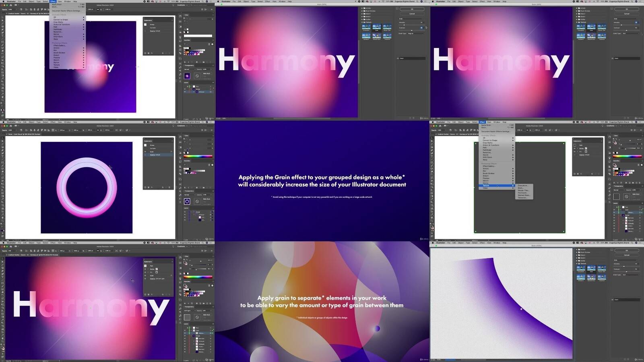Image resolution: width=644 pixels, height=362 pixels.
Task: Click Document Raster Effects Settings... over the Harmony artboard
Action: pos(66,11)
